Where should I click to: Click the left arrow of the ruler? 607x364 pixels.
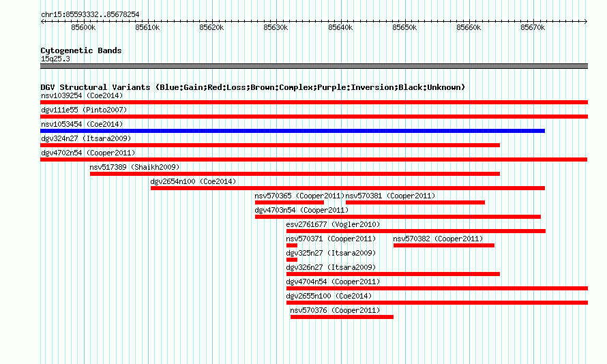pos(42,21)
